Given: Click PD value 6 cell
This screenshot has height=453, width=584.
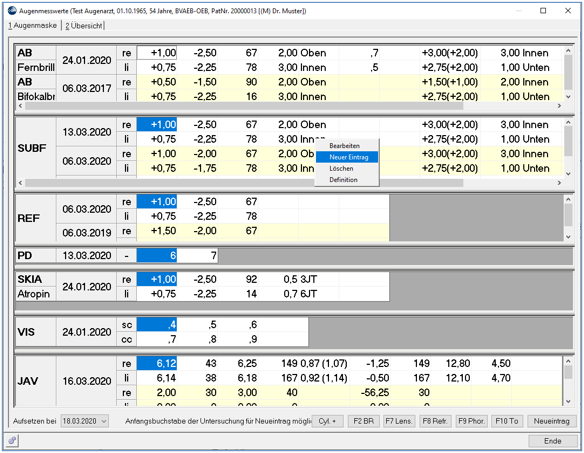Looking at the screenshot, I should pyautogui.click(x=157, y=256).
